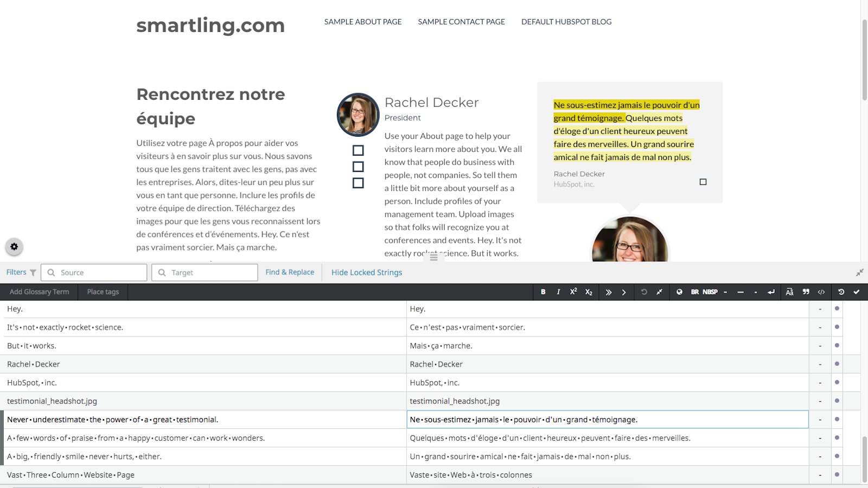Apply italic formatting to the target text
Viewport: 868px width, 488px height.
(x=558, y=292)
